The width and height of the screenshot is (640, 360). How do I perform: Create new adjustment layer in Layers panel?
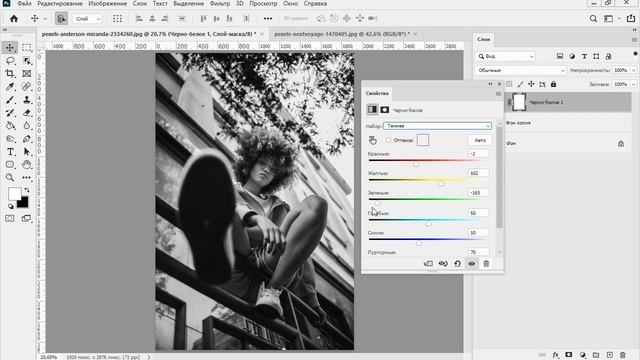click(x=582, y=355)
